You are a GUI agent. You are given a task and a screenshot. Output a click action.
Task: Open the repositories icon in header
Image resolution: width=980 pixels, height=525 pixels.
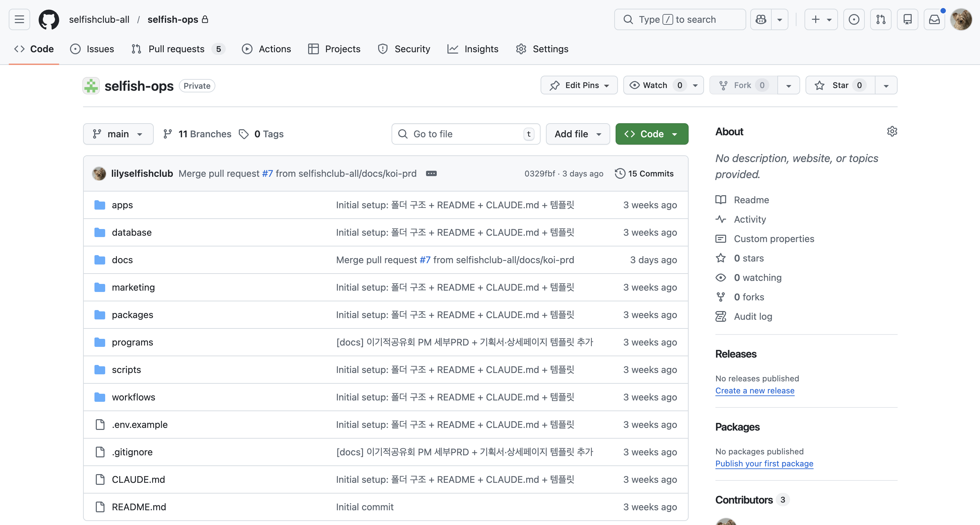pos(907,19)
